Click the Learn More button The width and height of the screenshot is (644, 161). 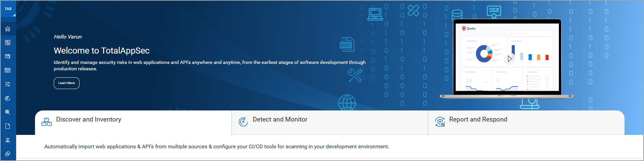point(66,83)
